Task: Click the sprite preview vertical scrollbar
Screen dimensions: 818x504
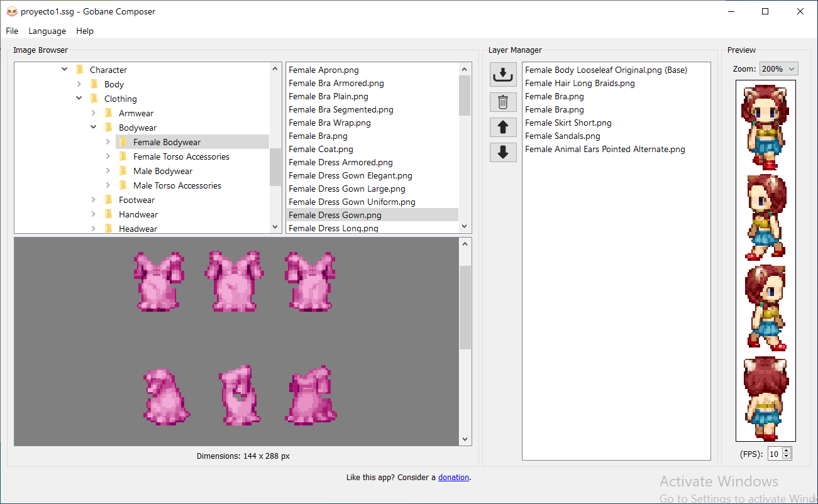Action: pyautogui.click(x=465, y=307)
